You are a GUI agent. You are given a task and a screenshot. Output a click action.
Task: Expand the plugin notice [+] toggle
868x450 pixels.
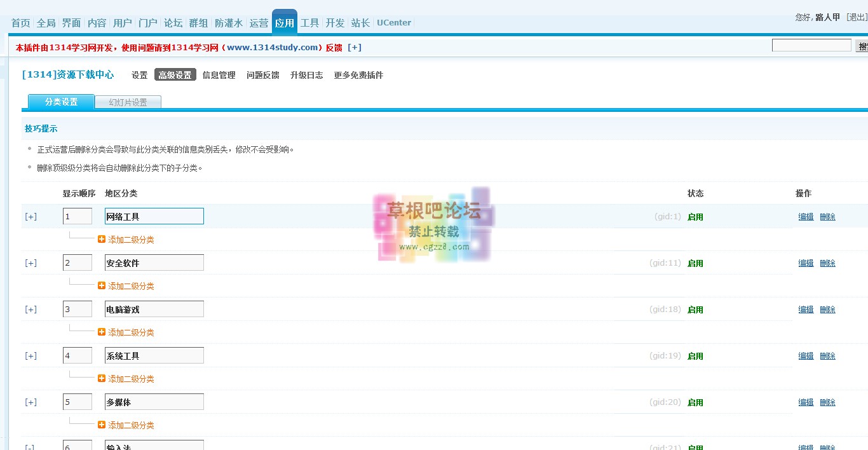[x=355, y=48]
